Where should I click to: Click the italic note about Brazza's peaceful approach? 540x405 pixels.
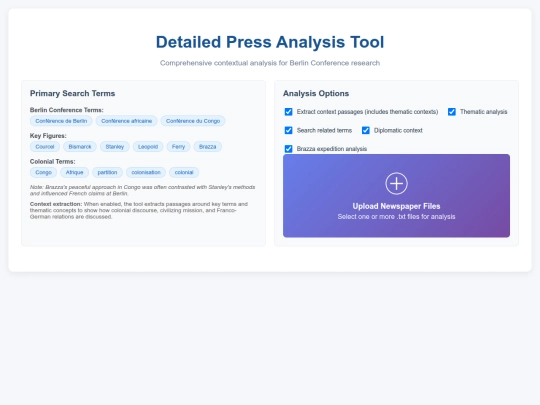tap(143, 190)
